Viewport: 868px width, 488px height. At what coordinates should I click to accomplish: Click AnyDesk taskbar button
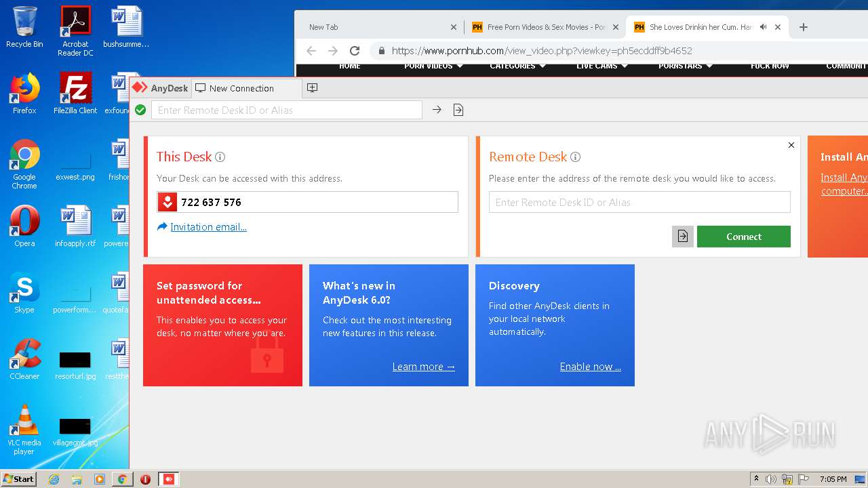(168, 479)
